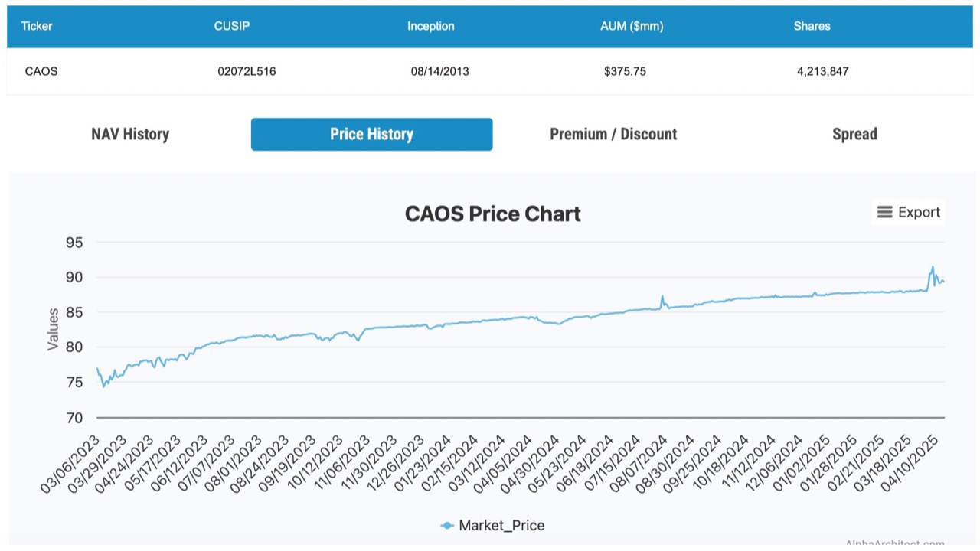Click the CAOS Price Chart title

(492, 214)
